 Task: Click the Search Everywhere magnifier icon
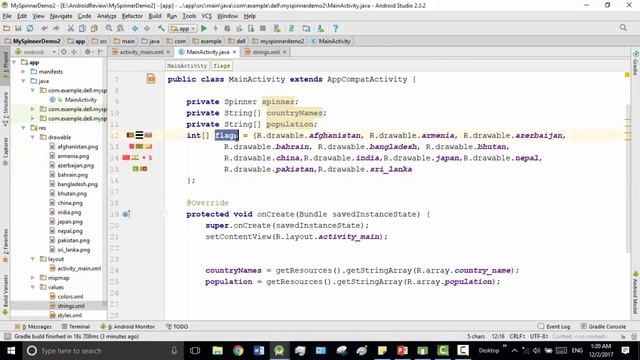(623, 28)
